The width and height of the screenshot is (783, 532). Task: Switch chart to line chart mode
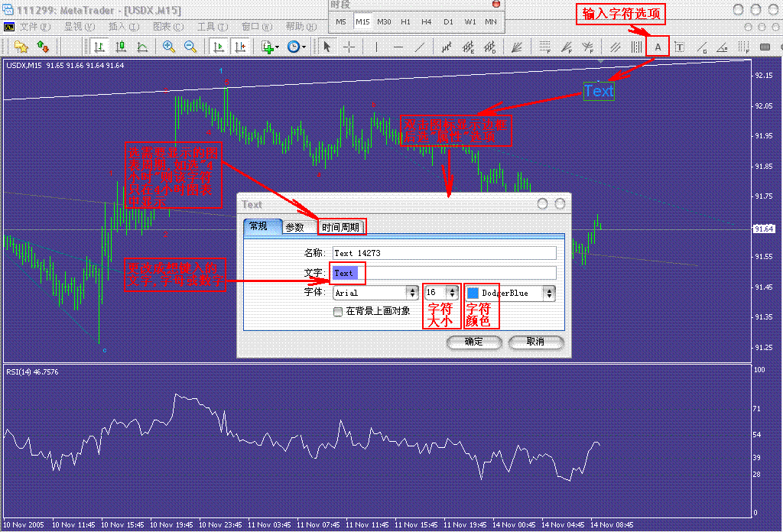click(x=142, y=47)
